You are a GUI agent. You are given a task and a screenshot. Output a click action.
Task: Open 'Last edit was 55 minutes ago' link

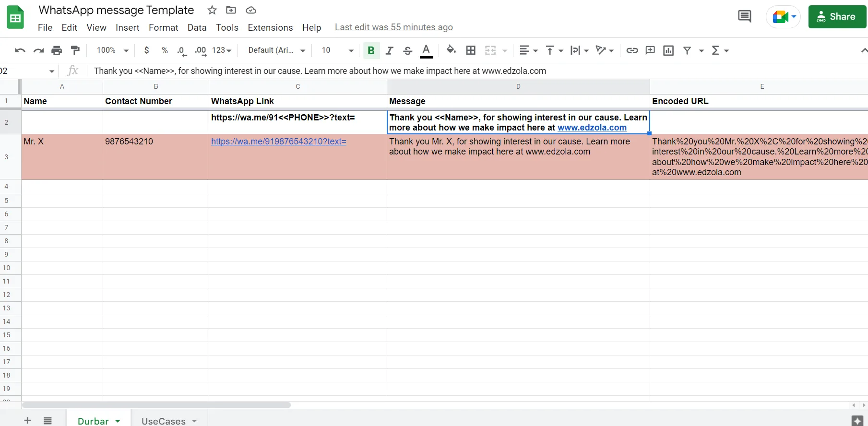click(393, 27)
